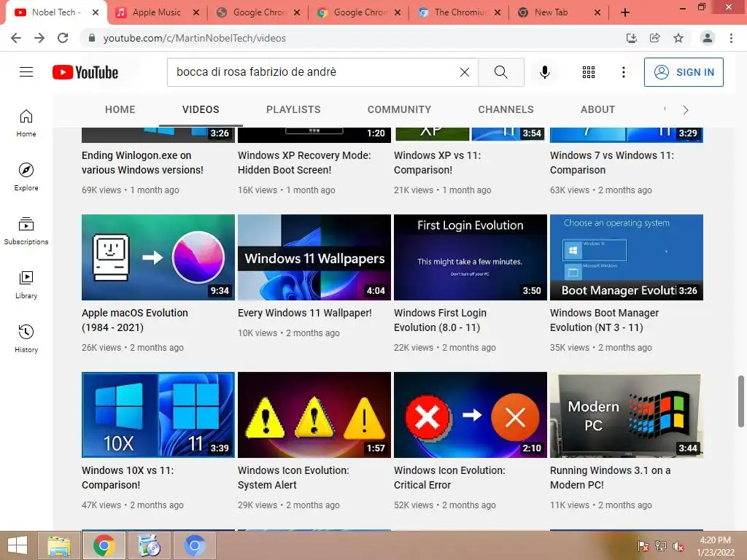Open Ending Winlogon.exe video title
The width and height of the screenshot is (747, 560).
[x=142, y=163]
